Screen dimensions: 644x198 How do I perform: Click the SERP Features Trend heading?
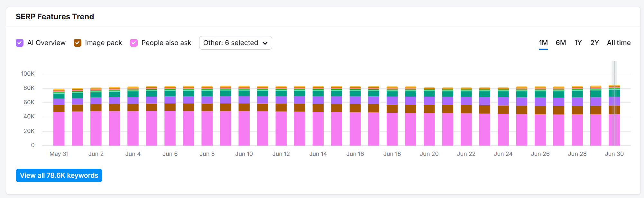pos(55,17)
